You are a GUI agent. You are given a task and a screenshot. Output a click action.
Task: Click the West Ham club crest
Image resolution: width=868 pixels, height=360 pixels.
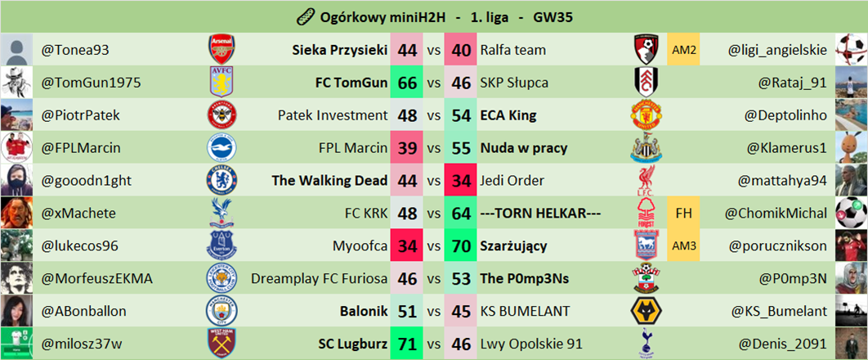[x=221, y=344]
